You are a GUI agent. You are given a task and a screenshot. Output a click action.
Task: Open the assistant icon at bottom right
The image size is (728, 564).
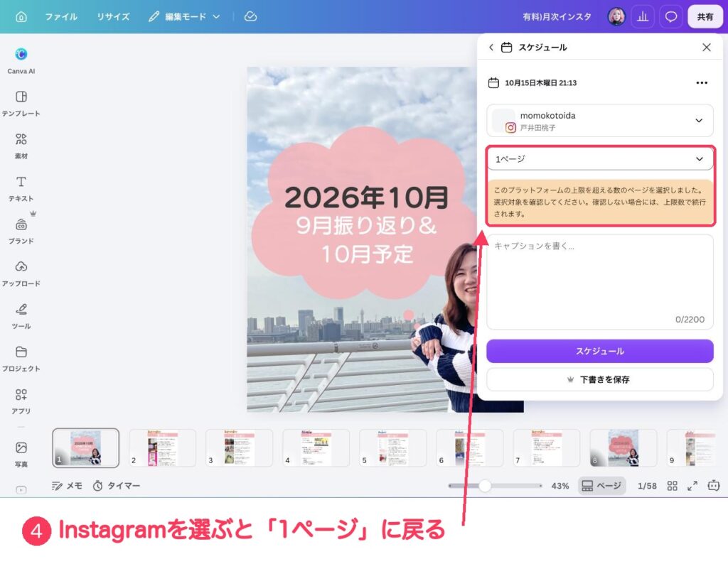714,486
